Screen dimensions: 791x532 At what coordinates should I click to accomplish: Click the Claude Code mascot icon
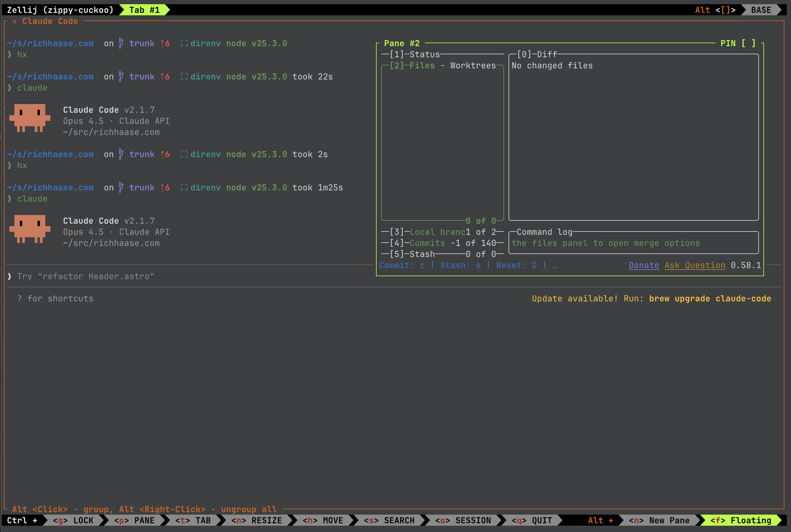pos(30,119)
